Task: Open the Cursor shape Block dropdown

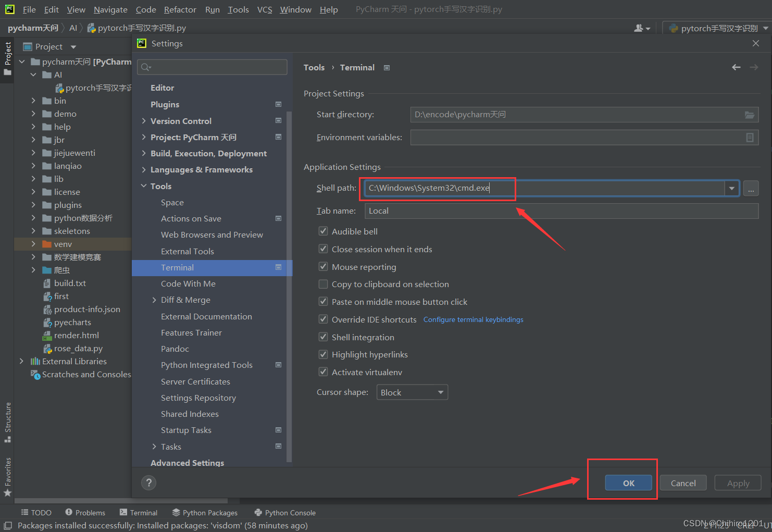Action: pyautogui.click(x=412, y=392)
